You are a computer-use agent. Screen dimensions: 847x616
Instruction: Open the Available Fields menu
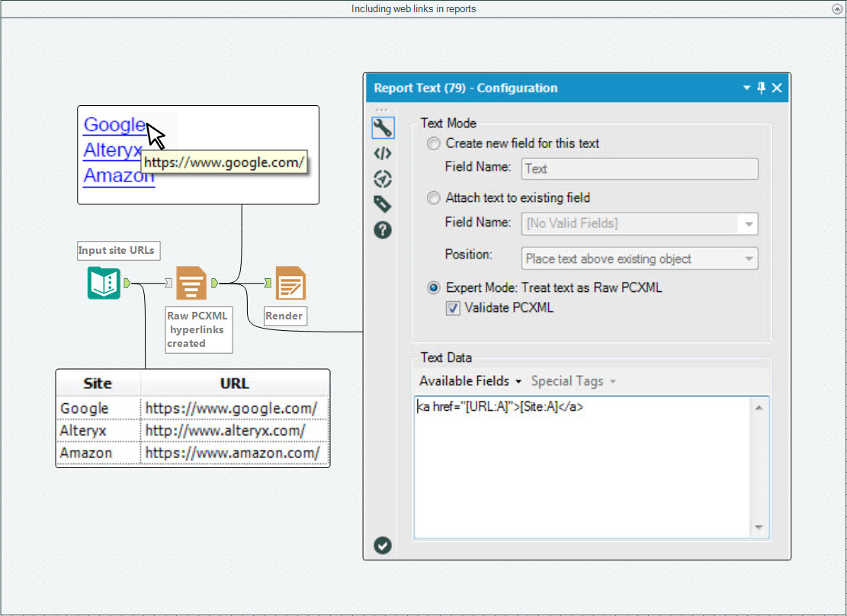(x=470, y=381)
